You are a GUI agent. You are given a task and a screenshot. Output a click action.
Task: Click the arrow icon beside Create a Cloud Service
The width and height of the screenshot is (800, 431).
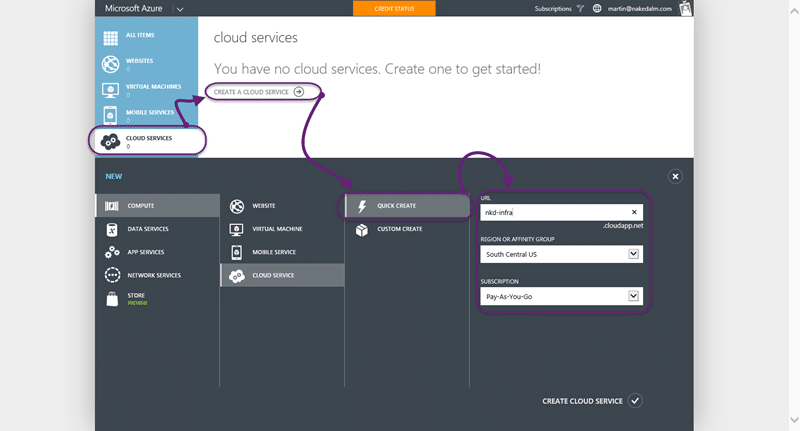click(x=299, y=92)
